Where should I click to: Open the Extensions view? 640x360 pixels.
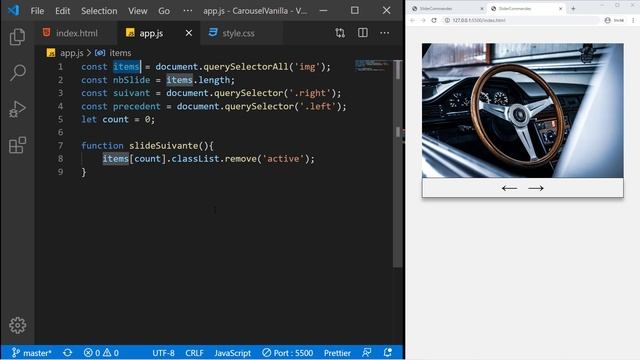pos(17,145)
